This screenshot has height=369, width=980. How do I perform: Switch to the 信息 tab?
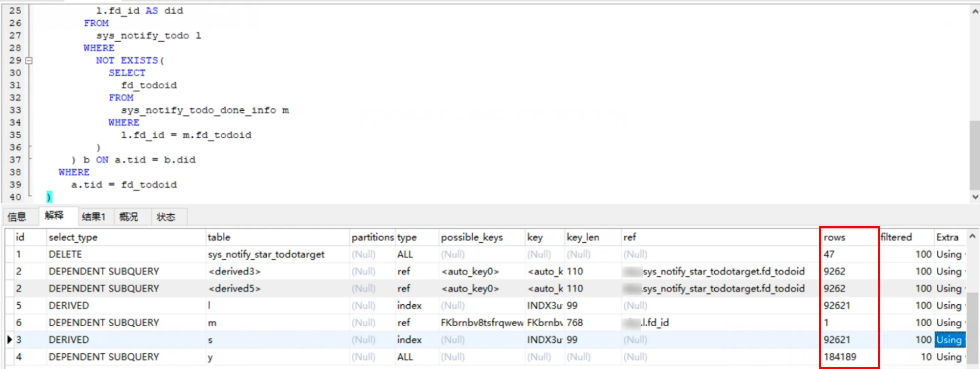click(17, 217)
